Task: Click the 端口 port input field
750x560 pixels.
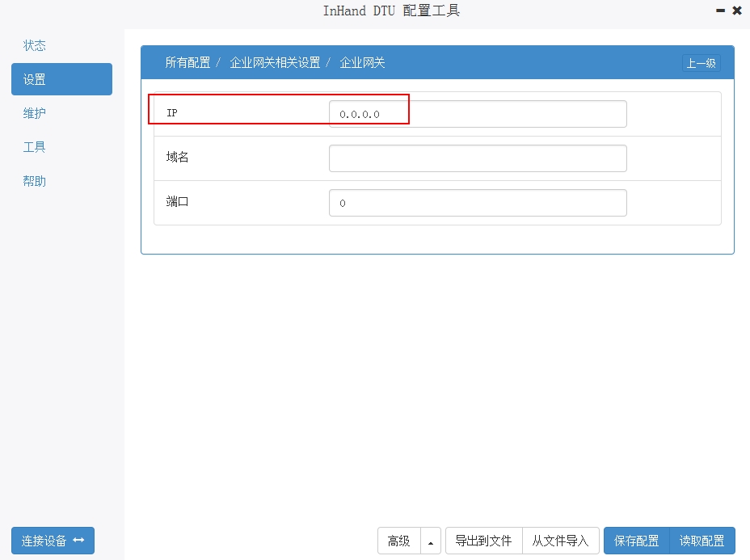Action: [x=477, y=203]
